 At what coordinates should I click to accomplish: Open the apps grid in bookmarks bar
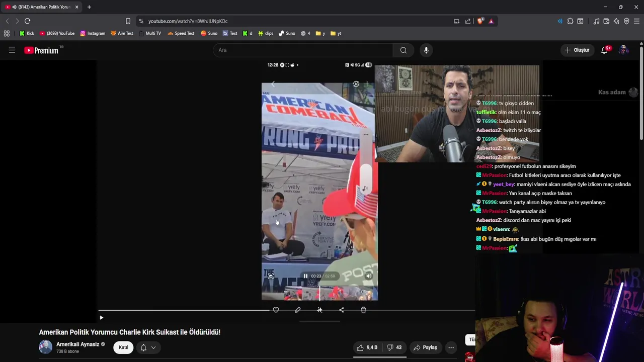tap(7, 33)
